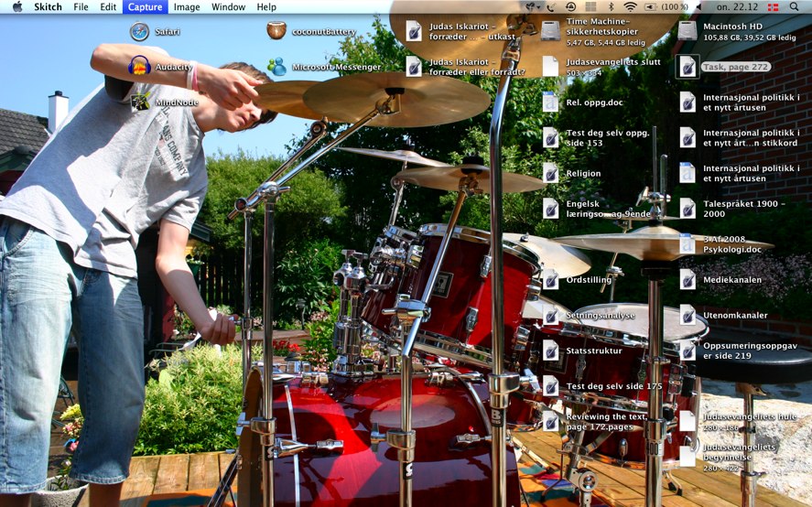Open the Window menu

click(228, 6)
